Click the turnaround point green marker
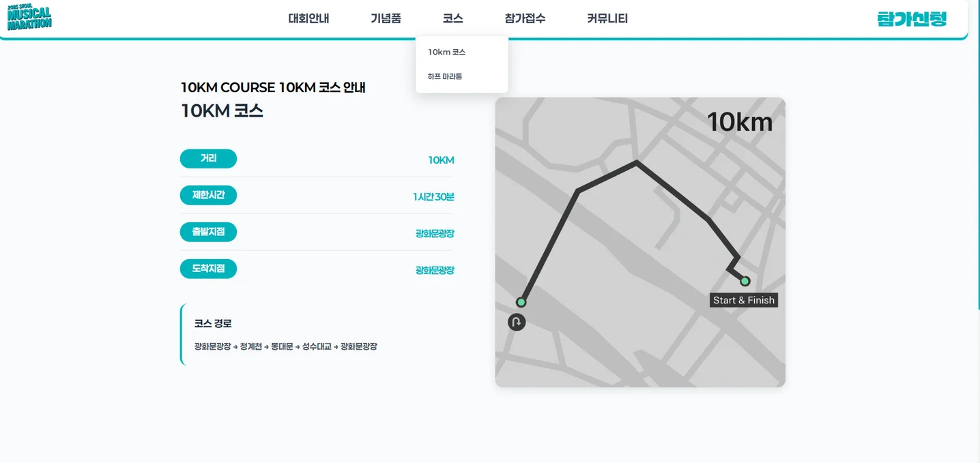The width and height of the screenshot is (980, 463). pyautogui.click(x=521, y=302)
